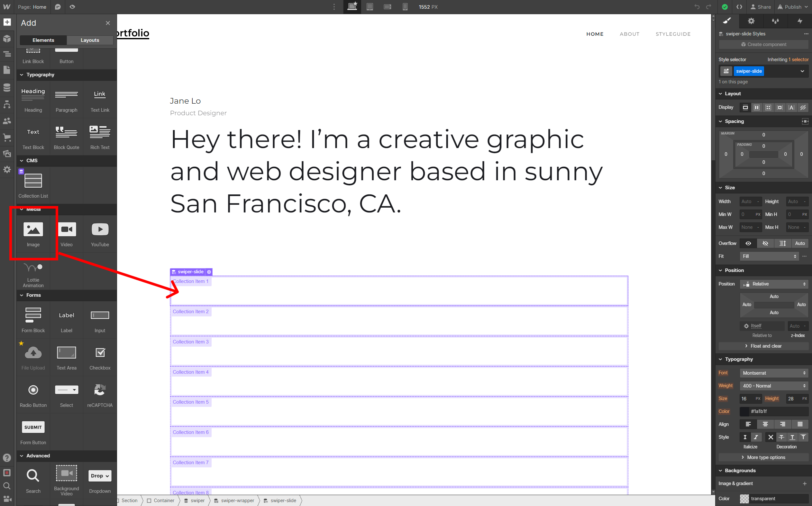This screenshot has width=812, height=506.
Task: Set display to Block
Action: click(x=745, y=108)
